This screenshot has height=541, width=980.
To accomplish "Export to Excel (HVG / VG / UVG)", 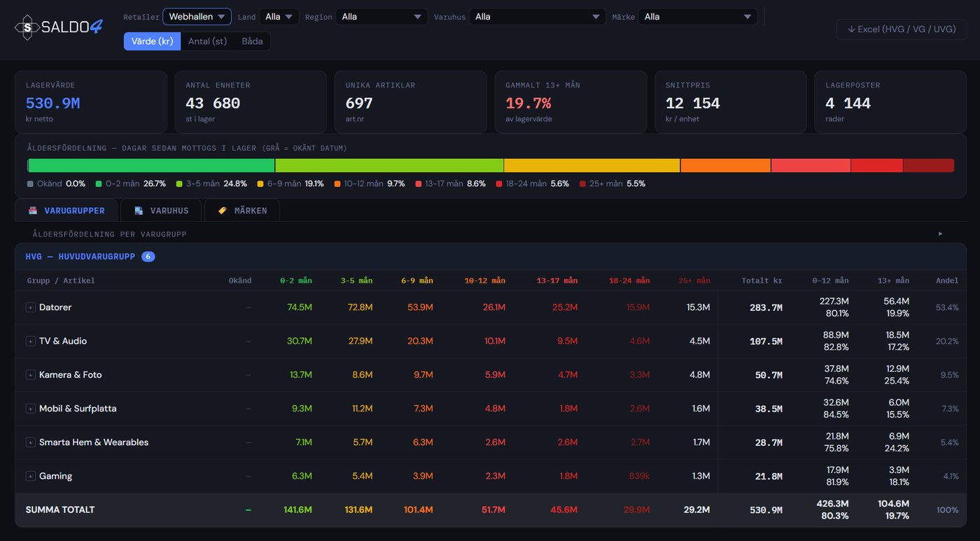I will coord(901,29).
